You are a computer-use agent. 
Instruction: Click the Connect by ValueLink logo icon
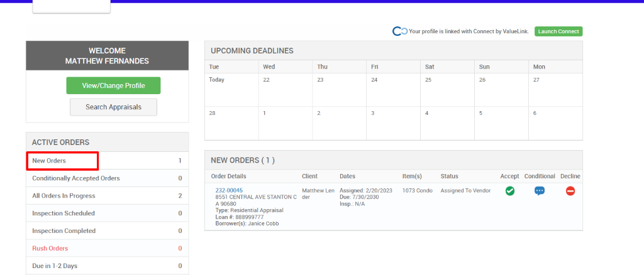399,31
